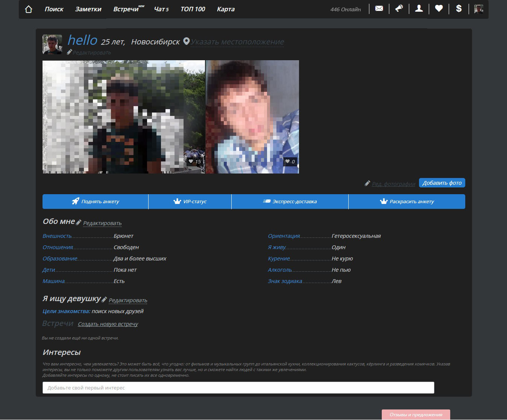Focus the add first interest input field
Viewport: 507px width, 420px height.
coord(238,388)
